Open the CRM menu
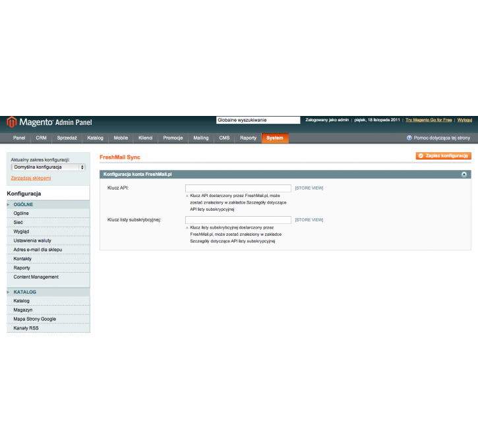Image resolution: width=478 pixels, height=448 pixels. click(41, 138)
